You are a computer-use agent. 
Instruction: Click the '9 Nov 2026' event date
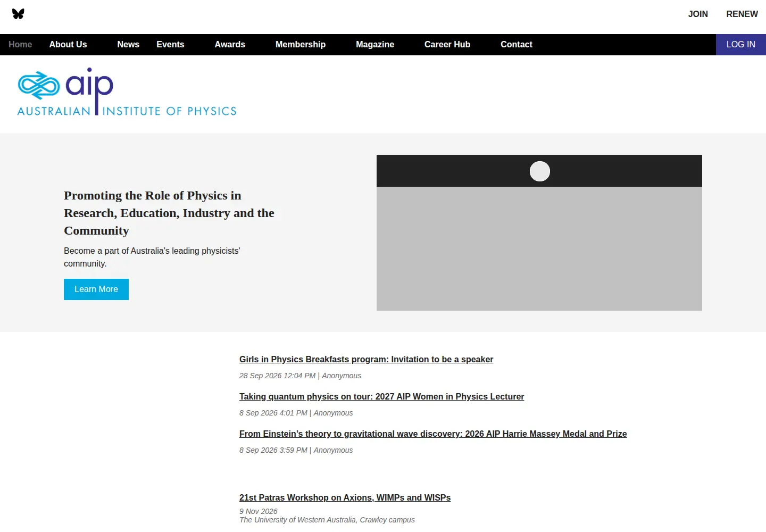(258, 511)
